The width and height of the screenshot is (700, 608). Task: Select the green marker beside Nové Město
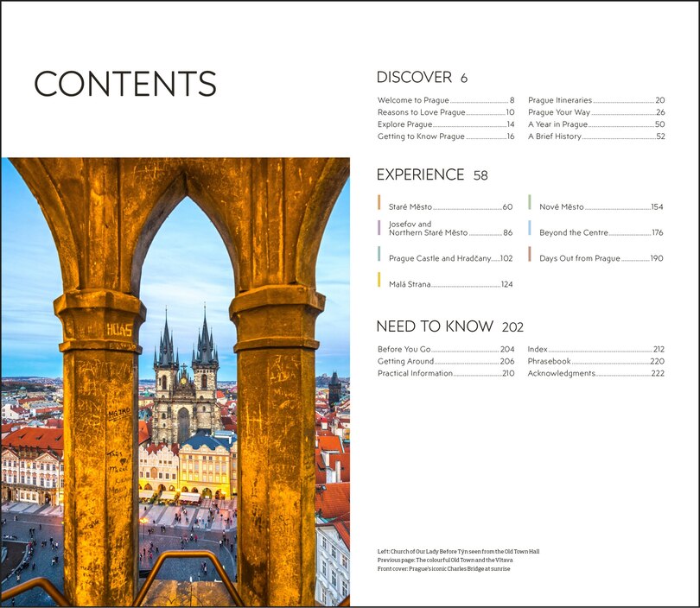click(528, 203)
